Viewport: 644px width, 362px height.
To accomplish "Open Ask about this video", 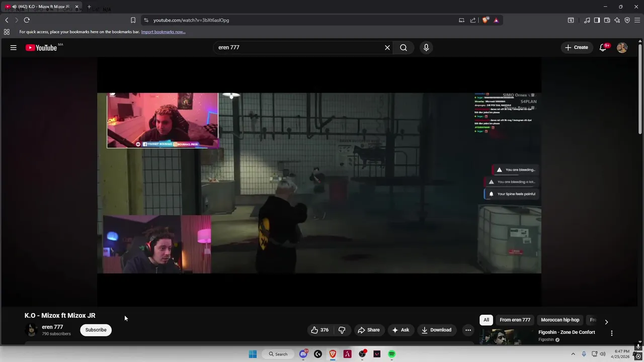I will [x=400, y=330].
